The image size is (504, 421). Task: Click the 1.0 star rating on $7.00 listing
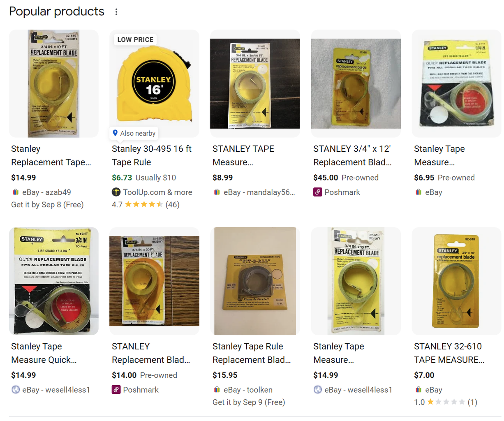click(x=446, y=402)
